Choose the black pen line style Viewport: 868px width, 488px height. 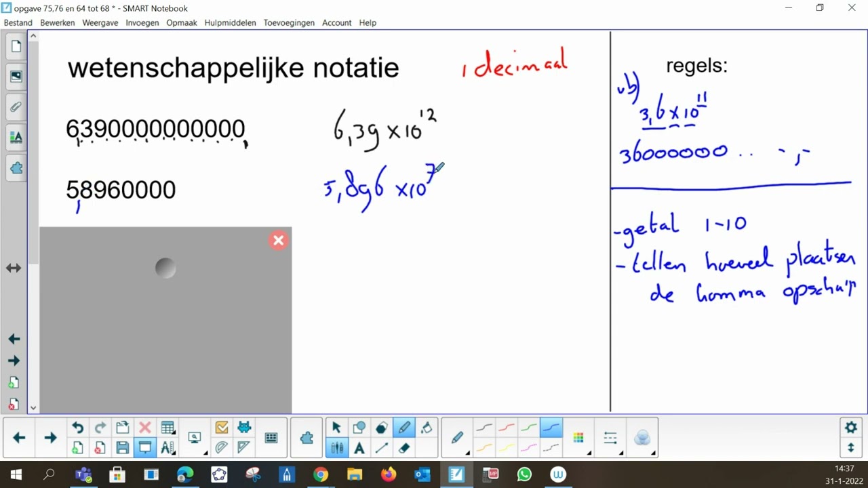(484, 428)
